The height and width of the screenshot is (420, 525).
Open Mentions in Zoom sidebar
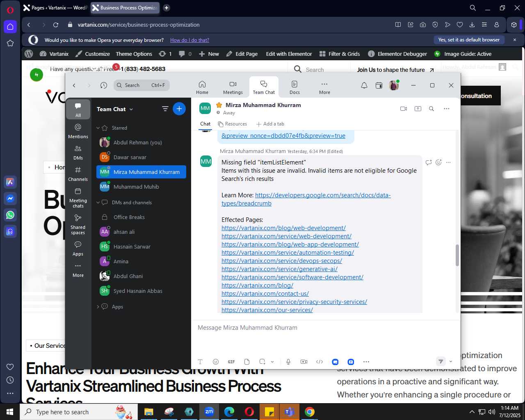click(x=78, y=131)
